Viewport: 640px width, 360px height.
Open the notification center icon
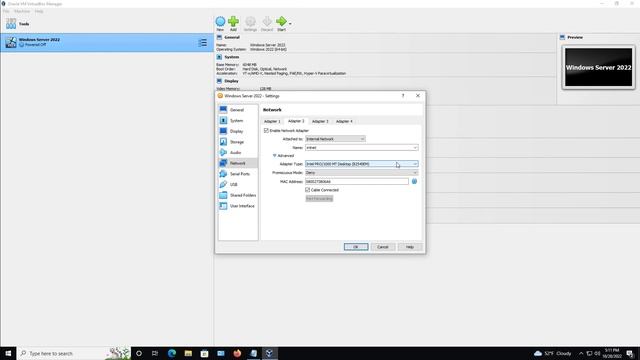(x=630, y=353)
